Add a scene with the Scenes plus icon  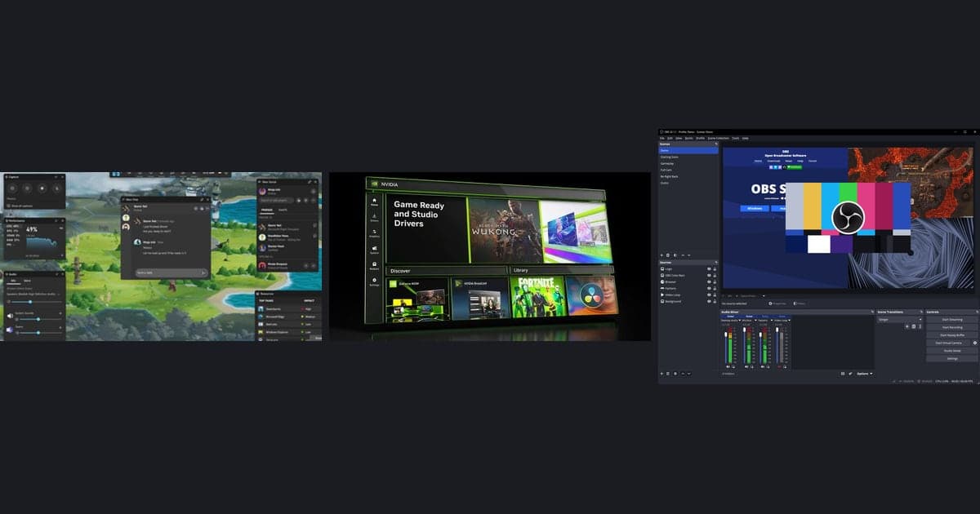[661, 255]
